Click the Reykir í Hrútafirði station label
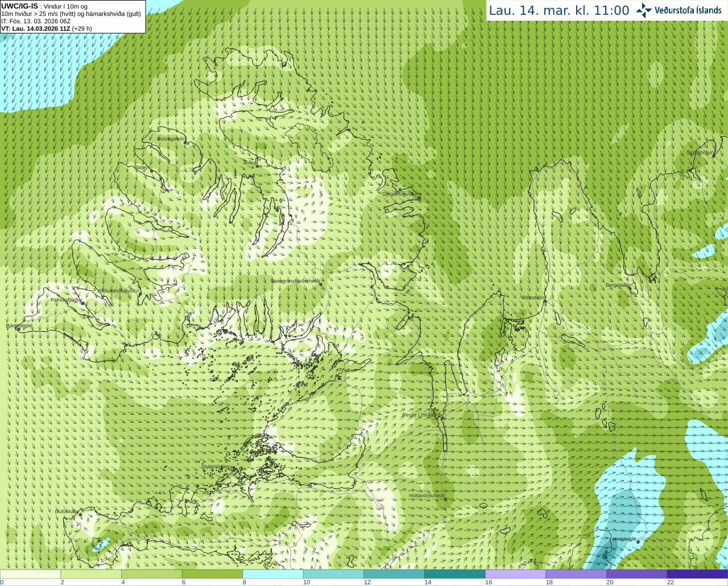Viewport: 728px width, 586px height. [x=422, y=415]
